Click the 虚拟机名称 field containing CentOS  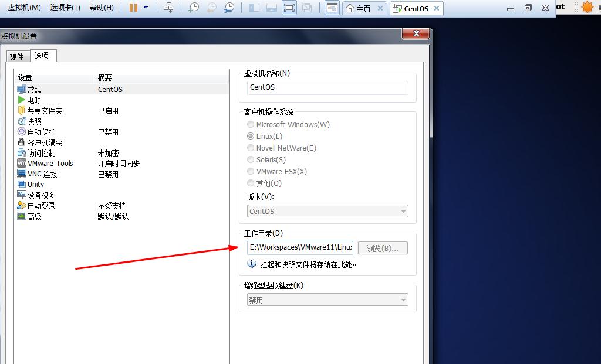(x=327, y=88)
